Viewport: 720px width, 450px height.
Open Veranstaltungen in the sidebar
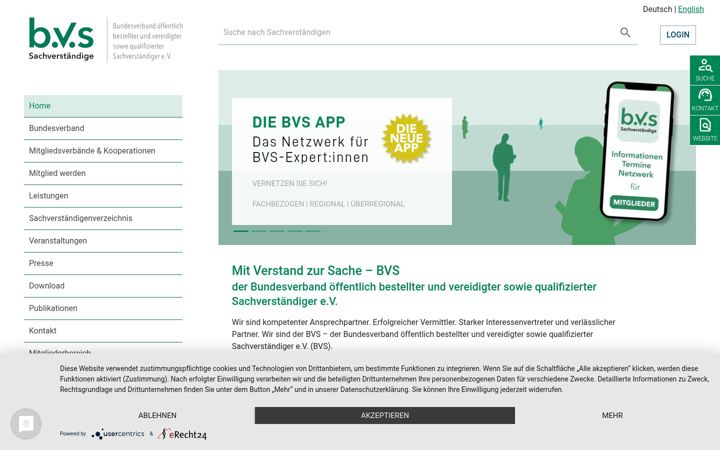click(x=103, y=241)
